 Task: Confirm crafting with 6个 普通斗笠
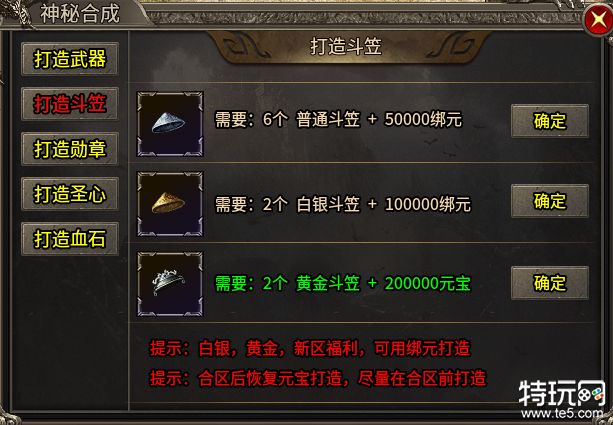click(x=550, y=121)
